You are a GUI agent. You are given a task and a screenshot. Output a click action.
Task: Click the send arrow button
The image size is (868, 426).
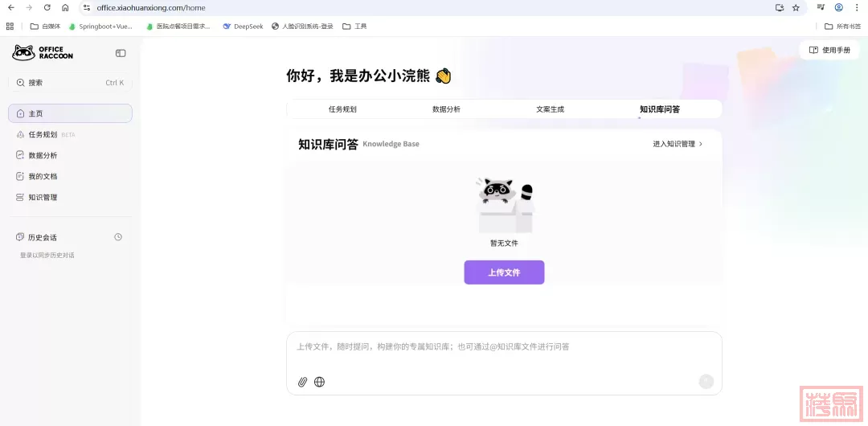pos(706,382)
